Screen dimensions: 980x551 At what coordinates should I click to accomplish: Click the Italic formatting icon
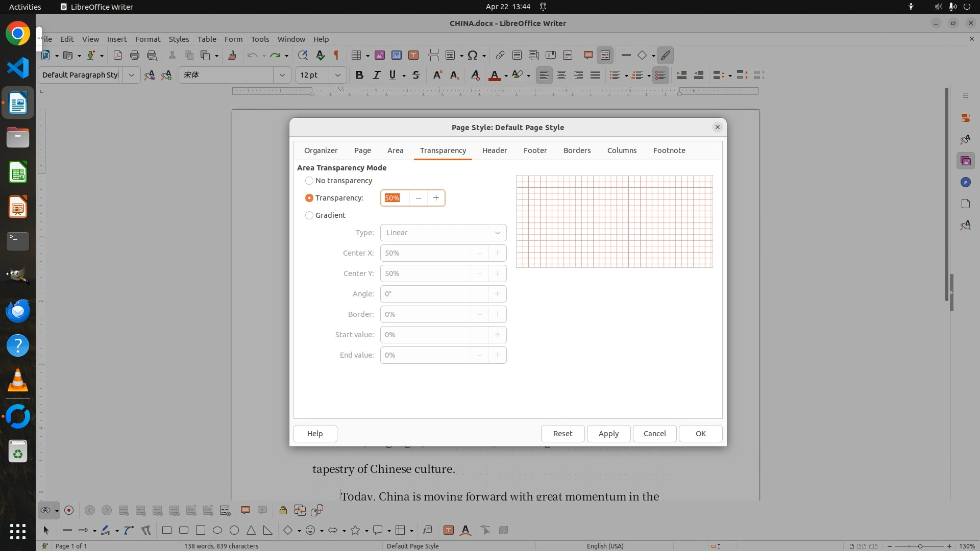click(x=376, y=75)
